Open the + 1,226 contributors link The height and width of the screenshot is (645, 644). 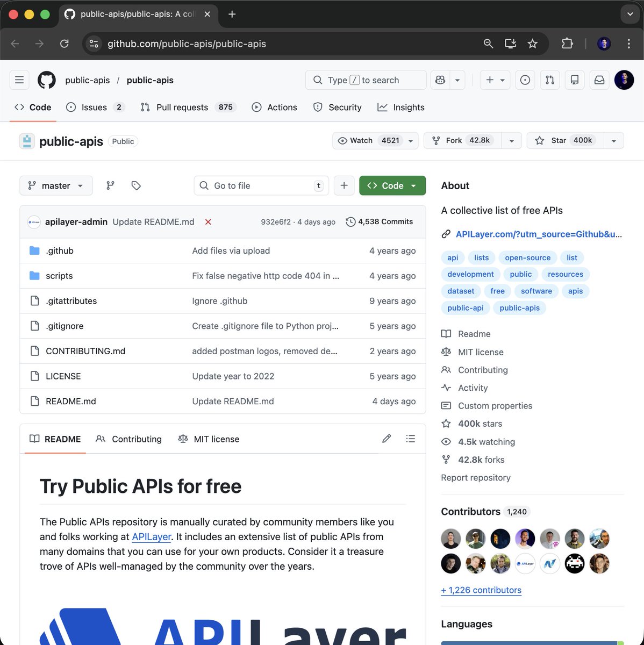point(481,590)
